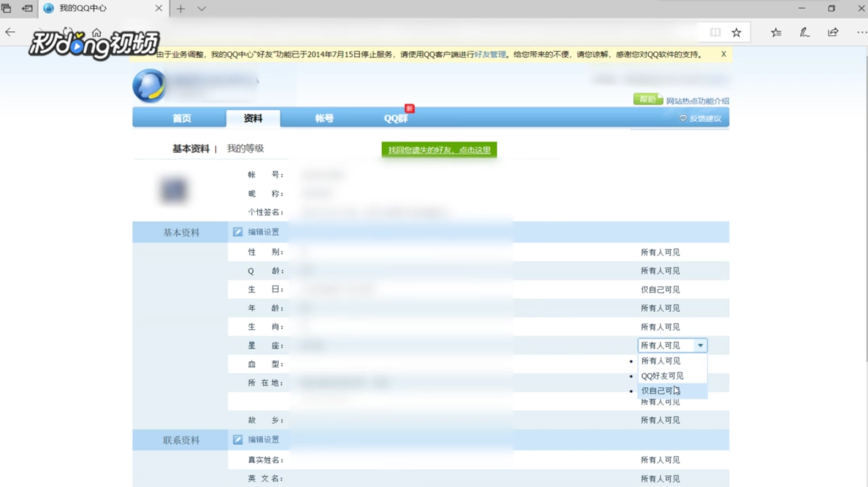Image resolution: width=868 pixels, height=487 pixels.
Task: Open the reading view icon
Action: coord(715,33)
